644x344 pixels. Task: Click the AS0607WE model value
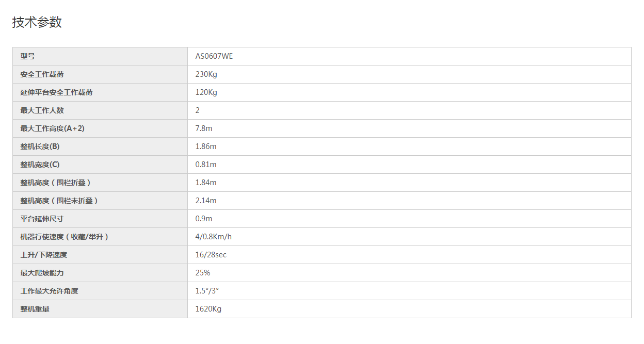coord(214,56)
